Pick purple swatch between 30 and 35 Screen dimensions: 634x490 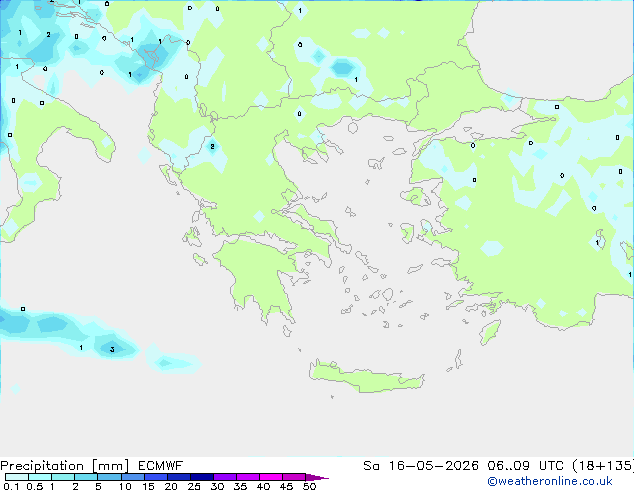(x=225, y=477)
